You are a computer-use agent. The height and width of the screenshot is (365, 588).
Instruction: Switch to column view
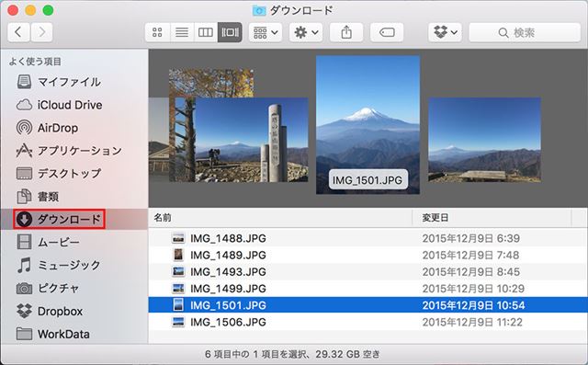pyautogui.click(x=206, y=32)
